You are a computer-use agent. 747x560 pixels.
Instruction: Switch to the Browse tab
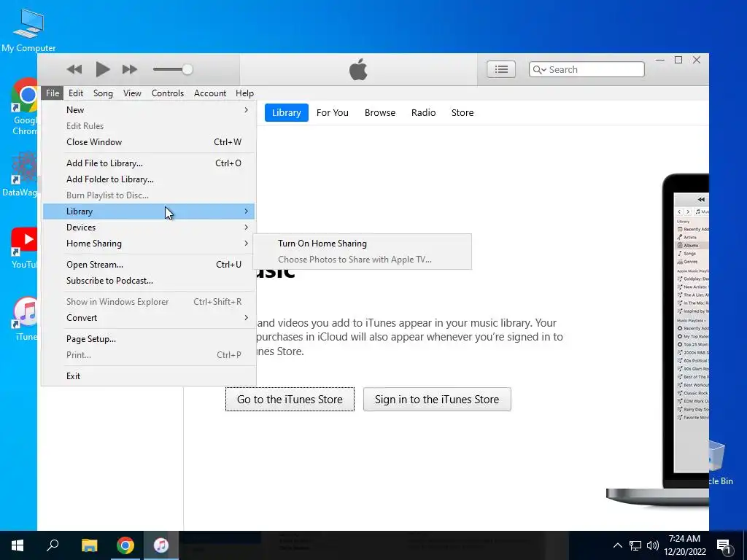tap(379, 113)
